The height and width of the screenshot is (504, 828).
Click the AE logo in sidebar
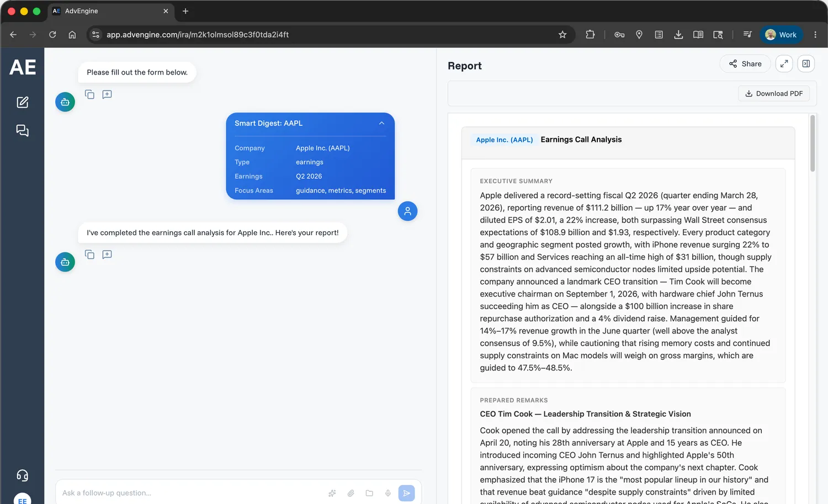tap(23, 67)
